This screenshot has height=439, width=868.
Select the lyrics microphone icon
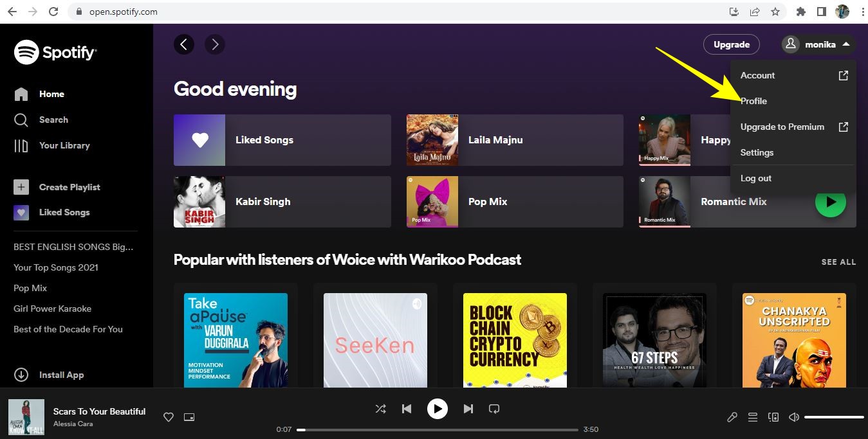[732, 417]
